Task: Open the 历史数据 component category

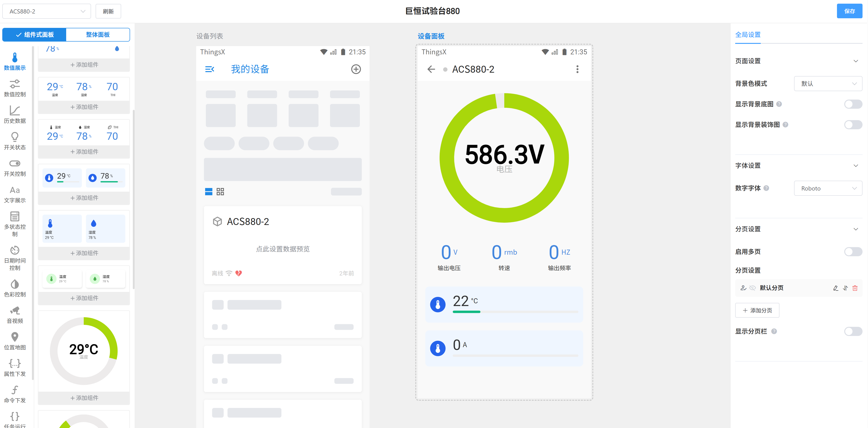Action: 14,114
